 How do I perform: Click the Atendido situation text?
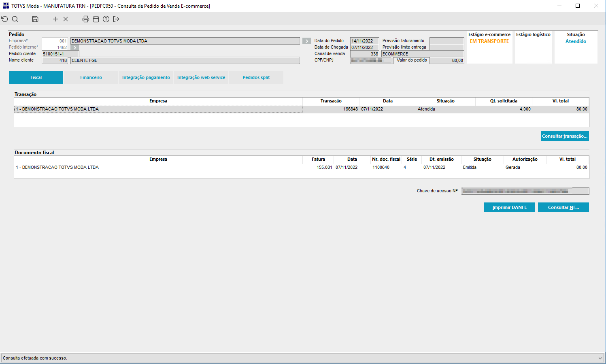coord(576,41)
